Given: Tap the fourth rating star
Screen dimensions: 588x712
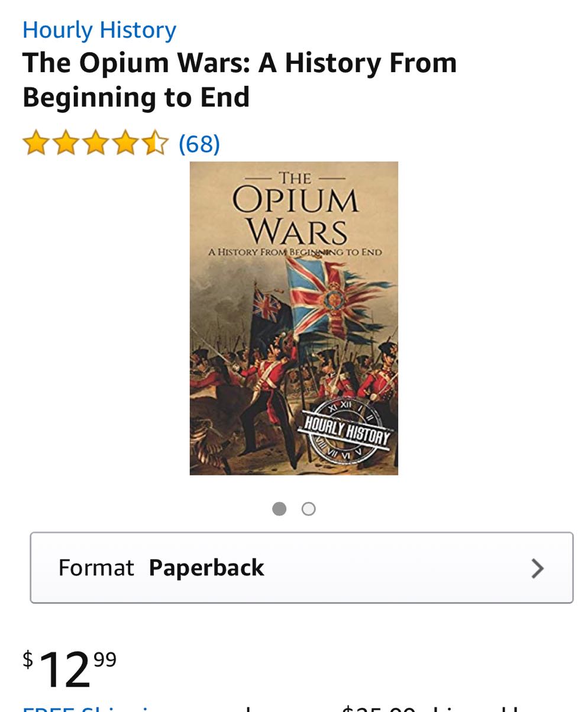Looking at the screenshot, I should pos(125,143).
